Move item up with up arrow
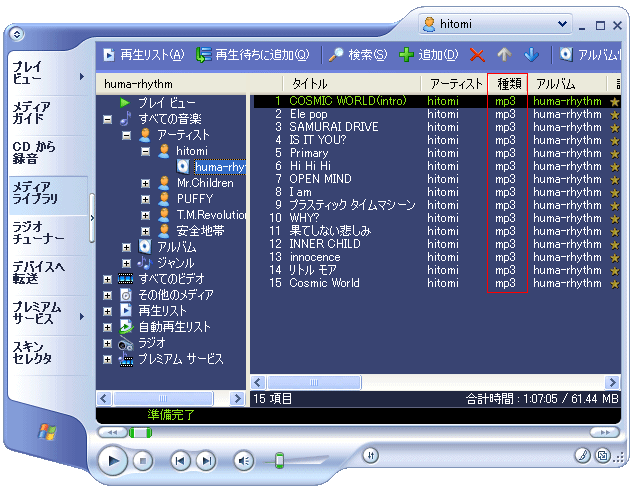The image size is (634, 490). coord(504,55)
